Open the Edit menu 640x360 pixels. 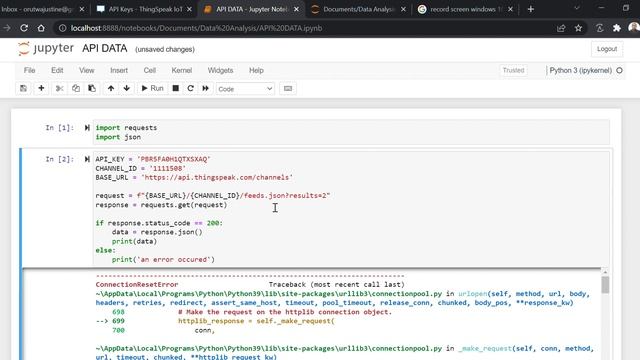57,70
